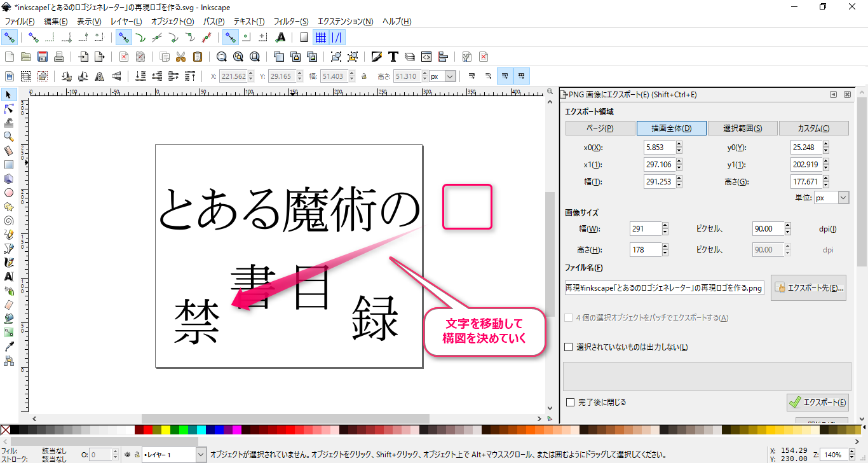Iconify the export dialog panel
Image resolution: width=868 pixels, height=463 pixels.
(x=833, y=94)
